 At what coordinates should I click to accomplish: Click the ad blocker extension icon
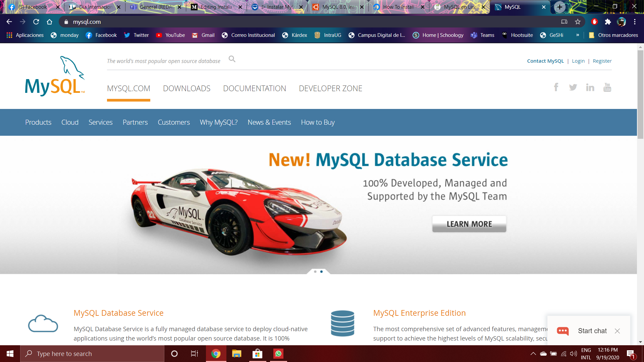pos(594,21)
